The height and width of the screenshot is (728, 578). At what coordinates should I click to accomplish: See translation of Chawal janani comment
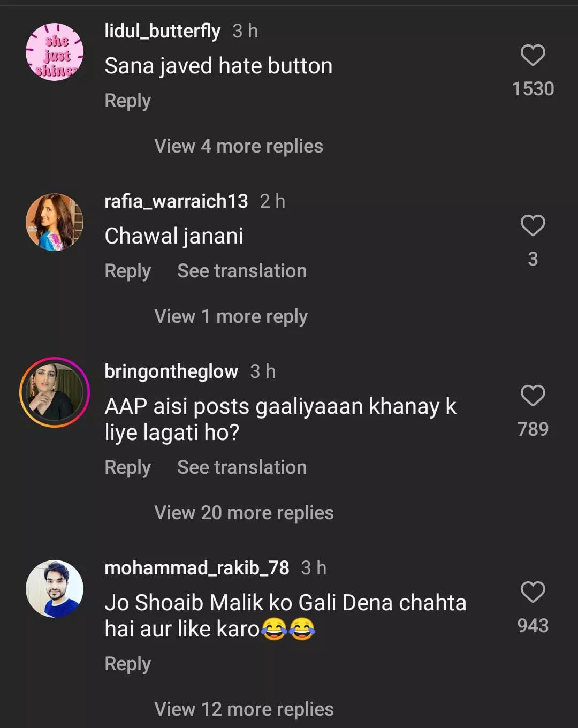(x=242, y=271)
